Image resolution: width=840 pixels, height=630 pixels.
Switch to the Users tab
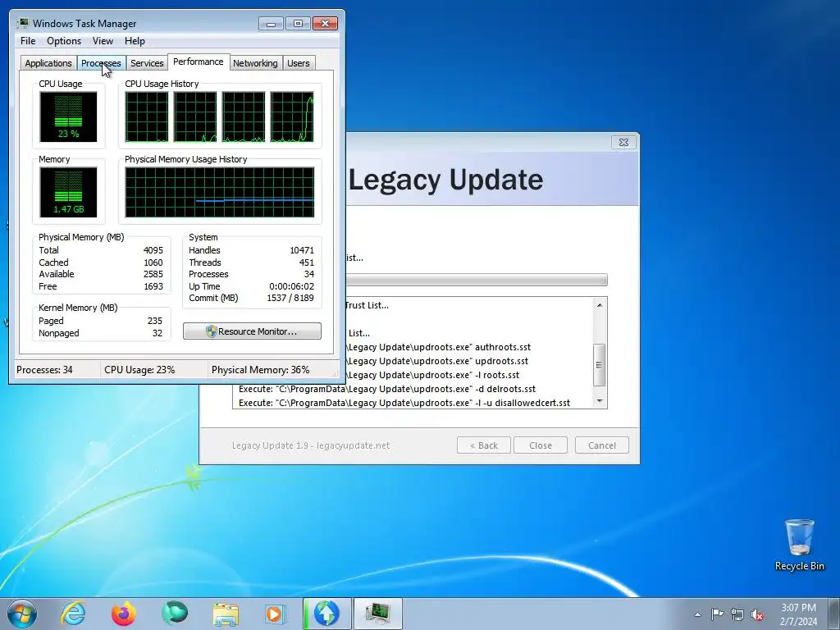click(x=298, y=63)
